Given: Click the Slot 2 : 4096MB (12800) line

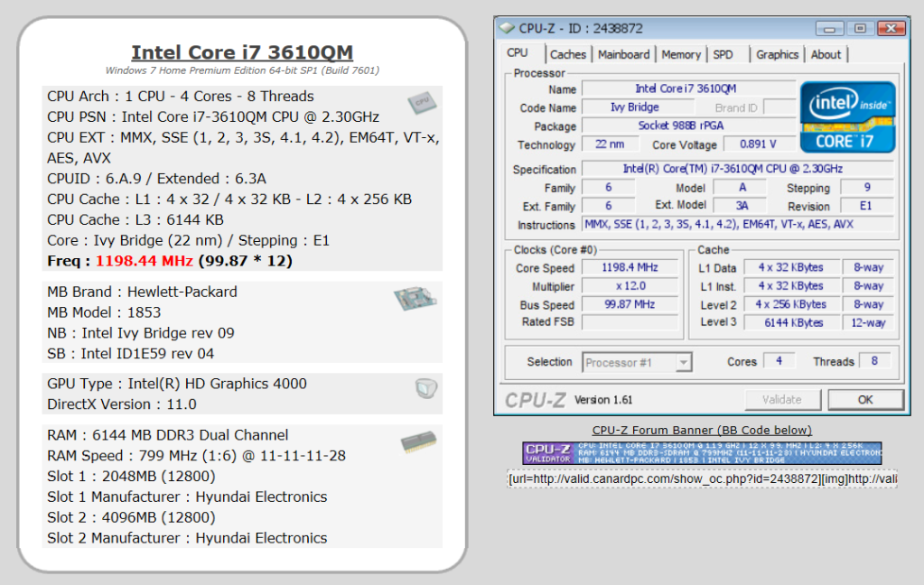Looking at the screenshot, I should point(131,517).
